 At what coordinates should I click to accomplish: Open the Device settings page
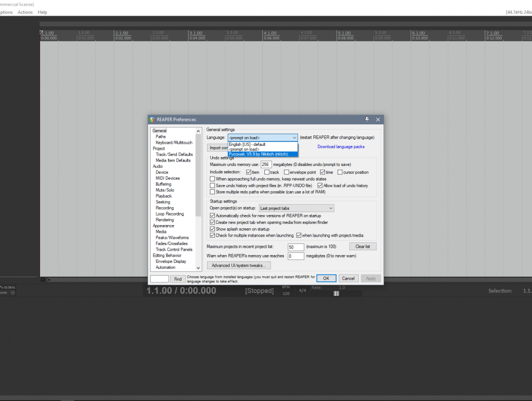point(162,172)
